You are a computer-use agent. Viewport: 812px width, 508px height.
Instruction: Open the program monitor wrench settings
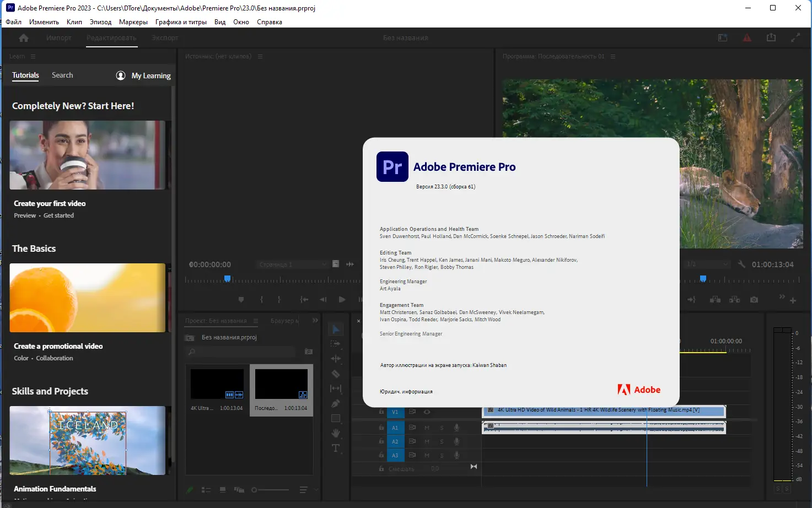click(x=741, y=264)
